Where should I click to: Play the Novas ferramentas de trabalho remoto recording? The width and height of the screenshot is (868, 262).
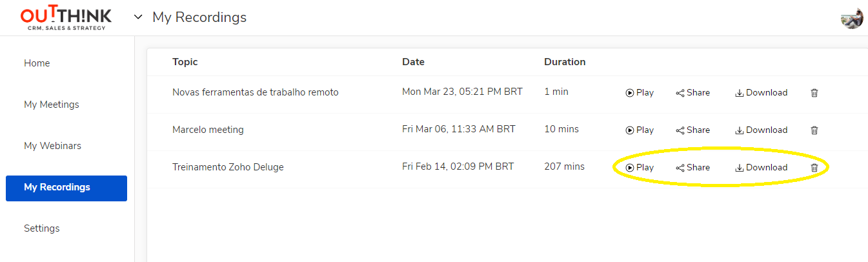pos(640,93)
